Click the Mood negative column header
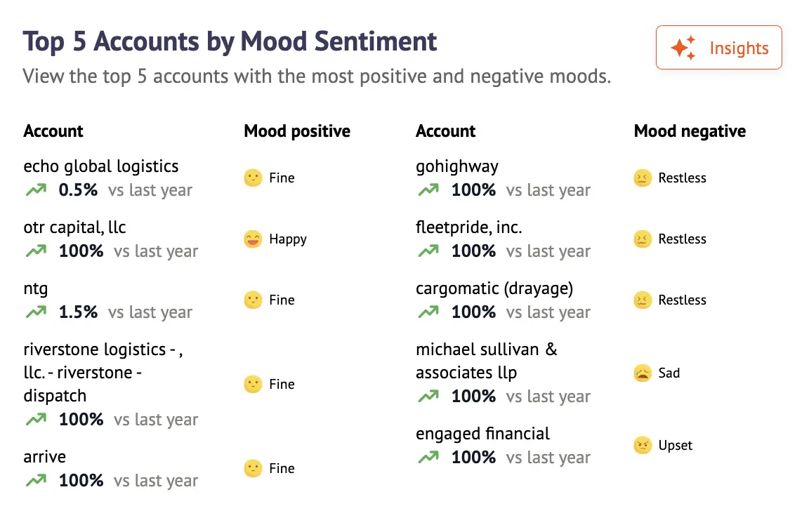The image size is (809, 532). pyautogui.click(x=690, y=131)
